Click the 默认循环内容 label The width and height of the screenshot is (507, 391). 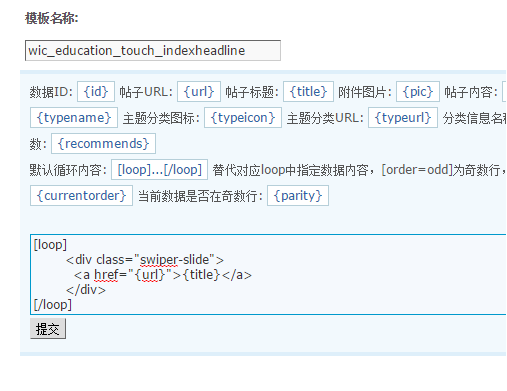[68, 170]
